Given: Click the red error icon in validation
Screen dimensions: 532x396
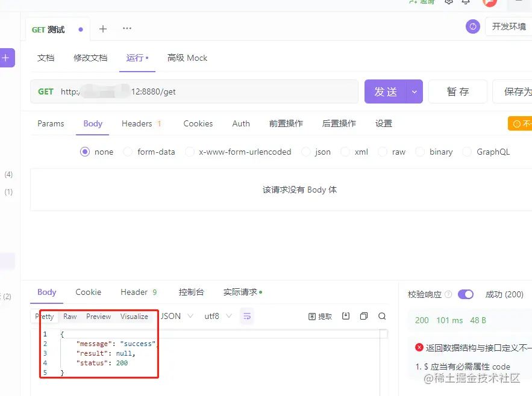Looking at the screenshot, I should pyautogui.click(x=419, y=347).
